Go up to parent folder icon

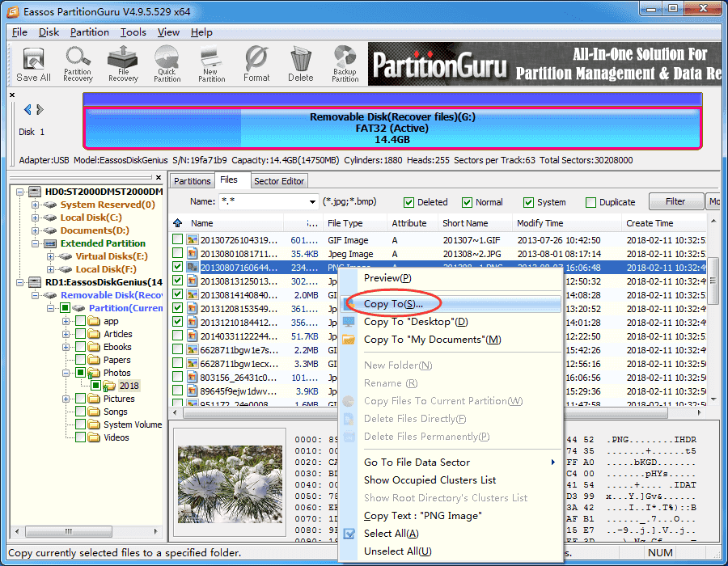pos(177,223)
